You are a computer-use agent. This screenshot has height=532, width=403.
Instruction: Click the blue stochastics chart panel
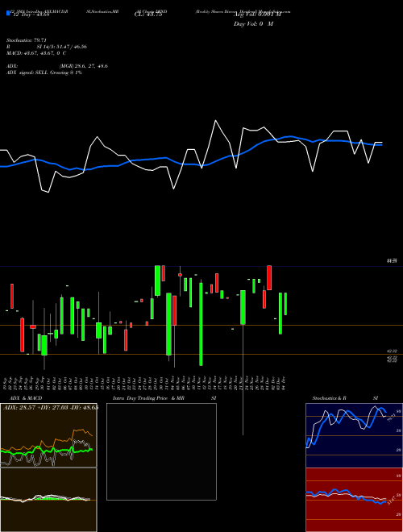point(354,435)
